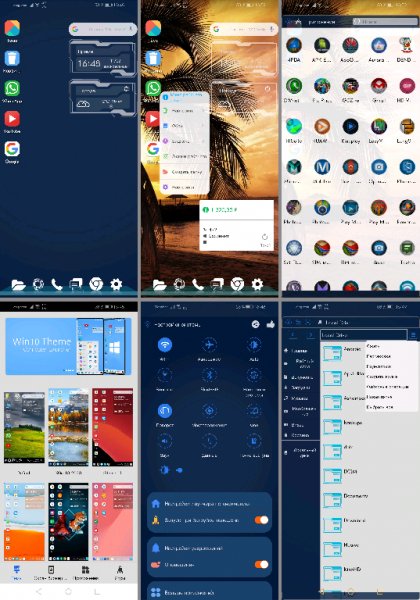Open the Documents folder in file manager

[346, 499]
